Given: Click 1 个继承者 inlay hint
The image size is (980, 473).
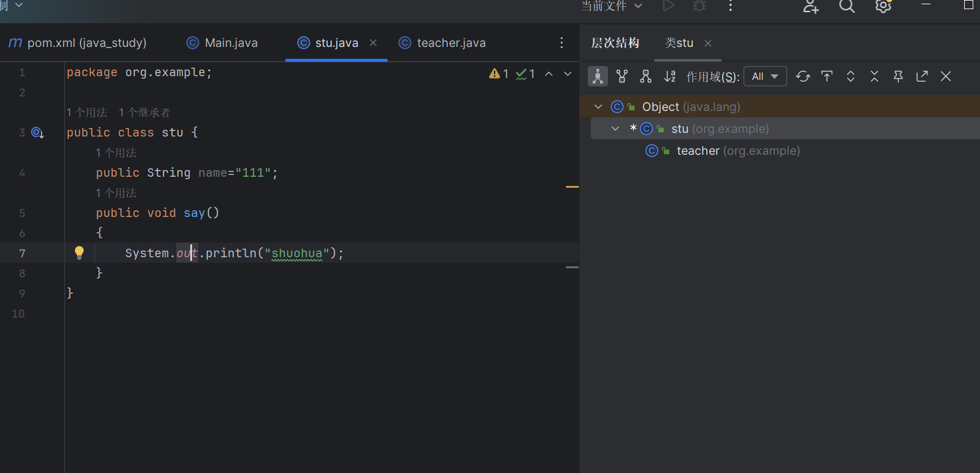Looking at the screenshot, I should 145,112.
